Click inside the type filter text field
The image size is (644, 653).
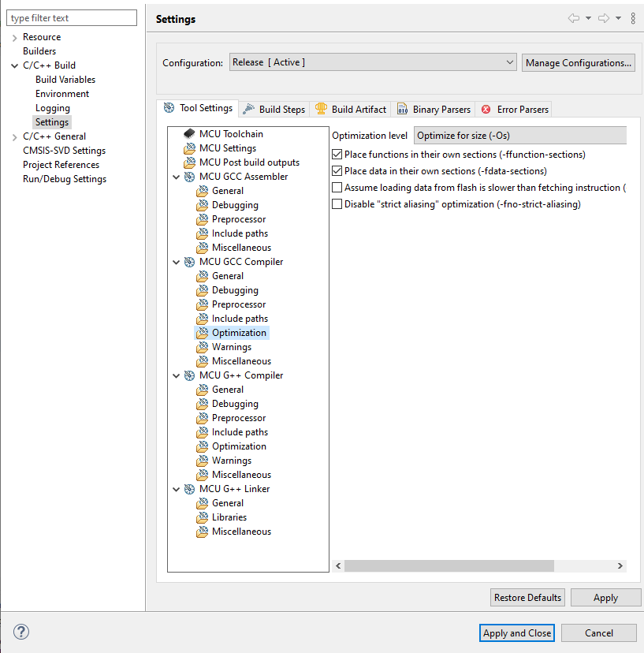[71, 17]
